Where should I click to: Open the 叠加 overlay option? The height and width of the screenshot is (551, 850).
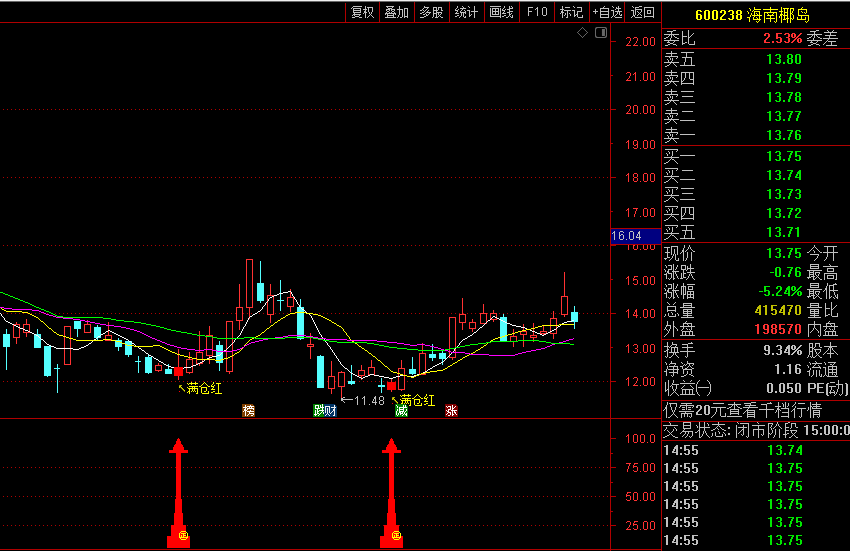(397, 12)
